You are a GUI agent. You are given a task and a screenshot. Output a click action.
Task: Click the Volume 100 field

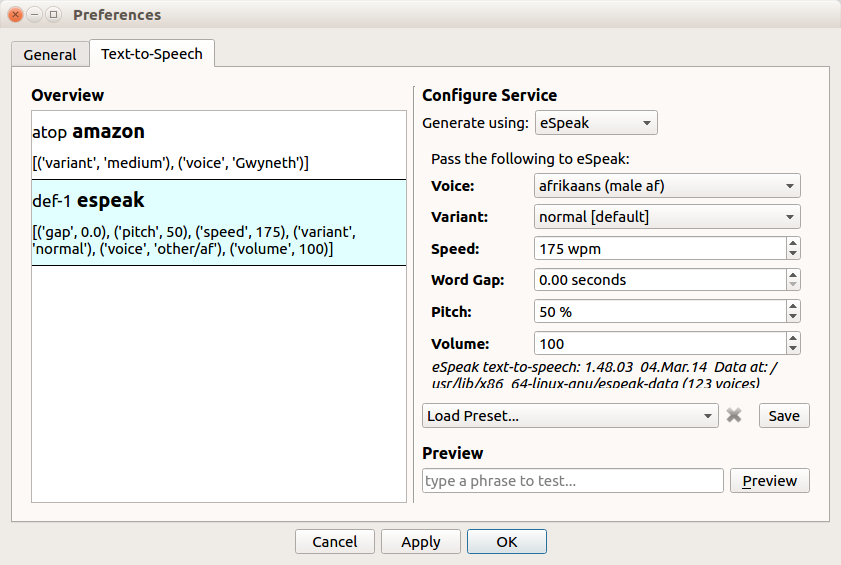pyautogui.click(x=660, y=343)
